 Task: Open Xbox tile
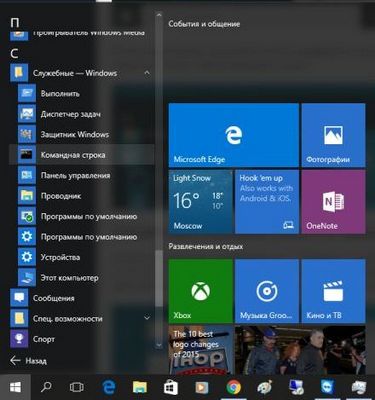(x=200, y=291)
